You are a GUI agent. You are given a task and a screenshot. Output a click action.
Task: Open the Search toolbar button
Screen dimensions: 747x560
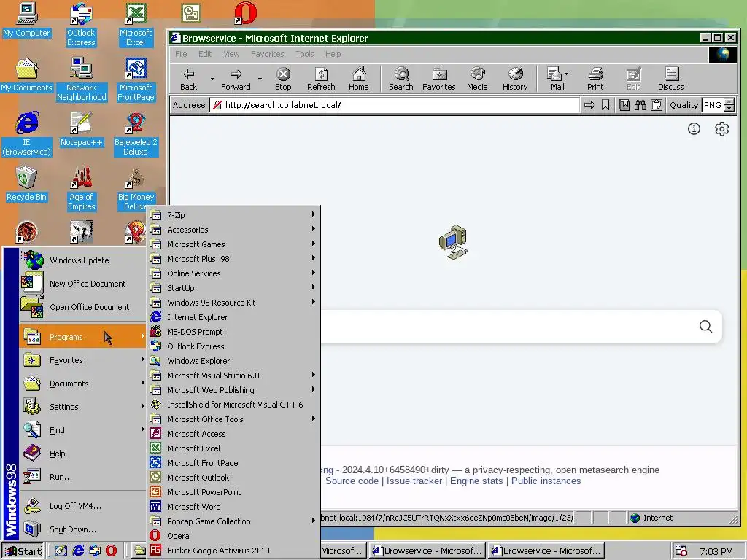tap(401, 79)
